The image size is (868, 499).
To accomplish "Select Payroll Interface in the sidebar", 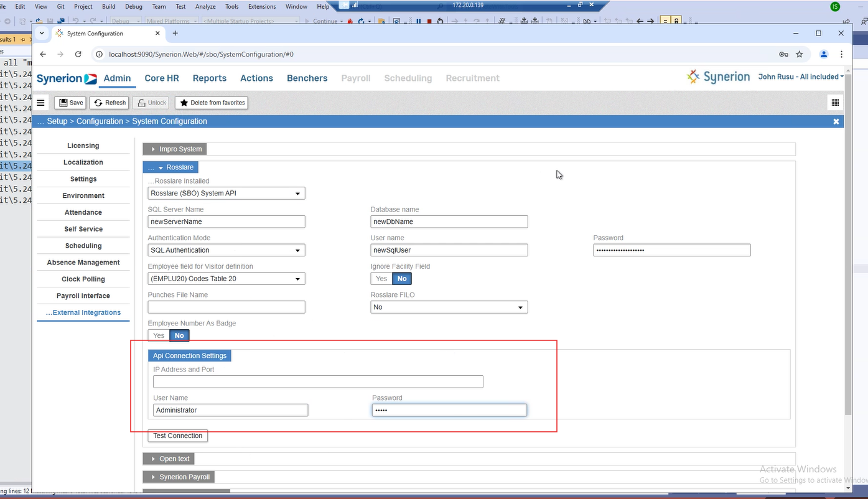I will [x=83, y=296].
